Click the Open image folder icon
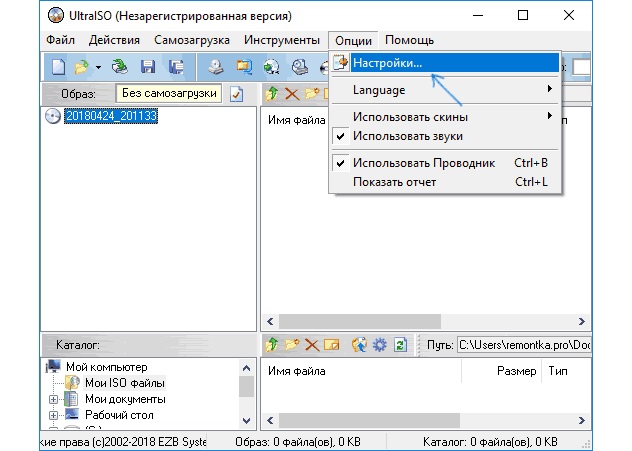632x451 pixels. click(x=82, y=67)
